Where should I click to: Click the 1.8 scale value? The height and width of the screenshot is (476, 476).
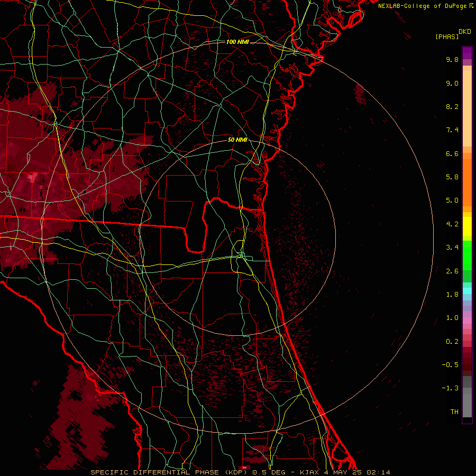(452, 295)
